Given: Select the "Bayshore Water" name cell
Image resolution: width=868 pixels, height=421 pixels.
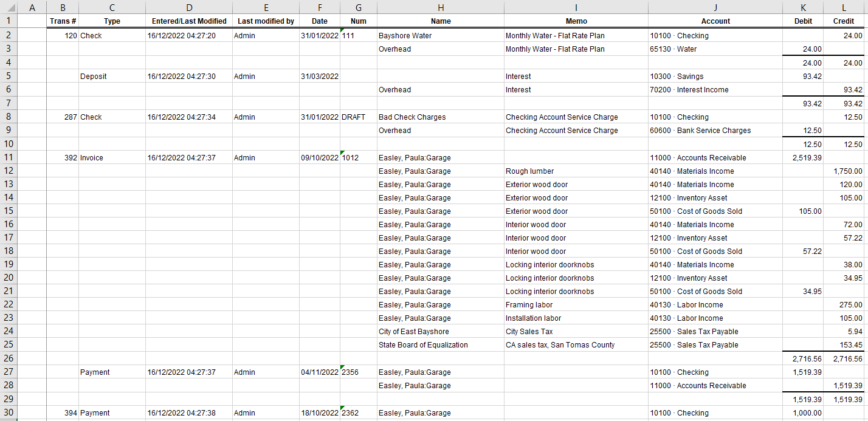Looking at the screenshot, I should (405, 36).
